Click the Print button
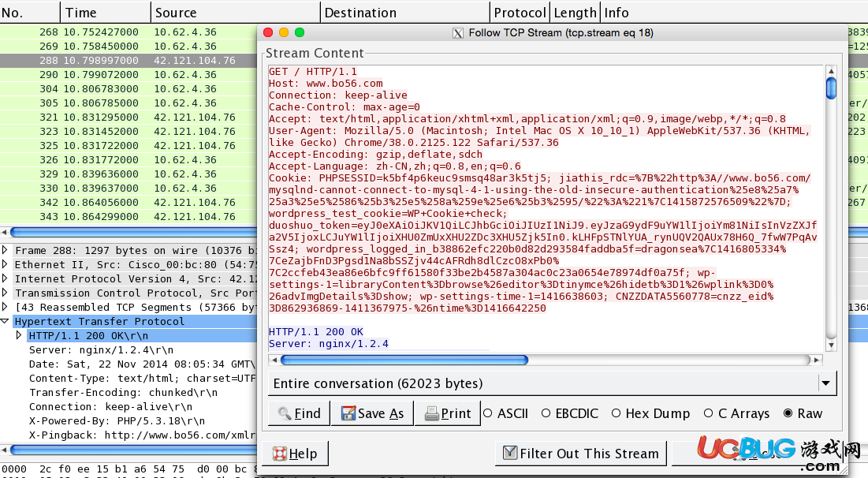The height and width of the screenshot is (478, 868). click(x=447, y=413)
